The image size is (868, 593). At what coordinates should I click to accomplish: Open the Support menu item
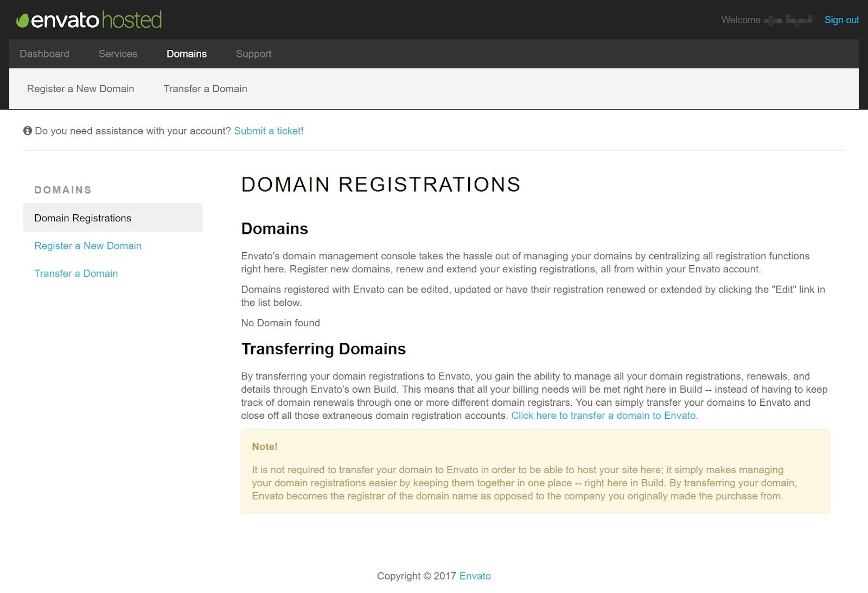coord(253,54)
